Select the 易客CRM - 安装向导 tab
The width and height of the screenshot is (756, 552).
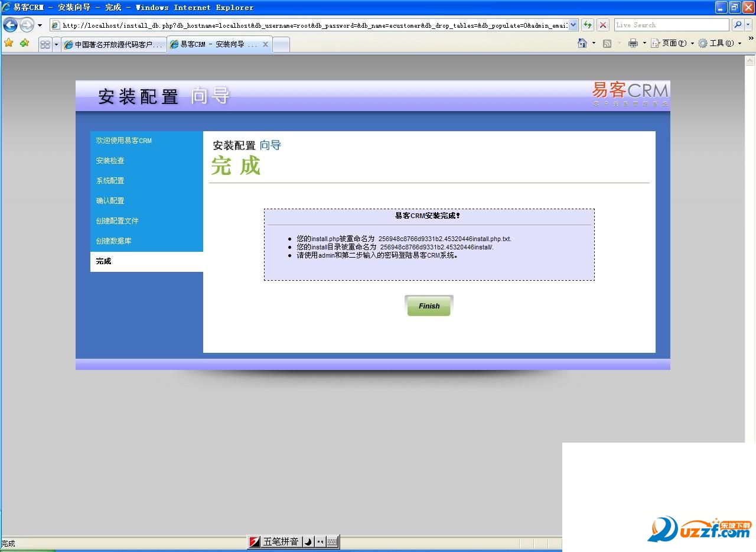pyautogui.click(x=219, y=44)
